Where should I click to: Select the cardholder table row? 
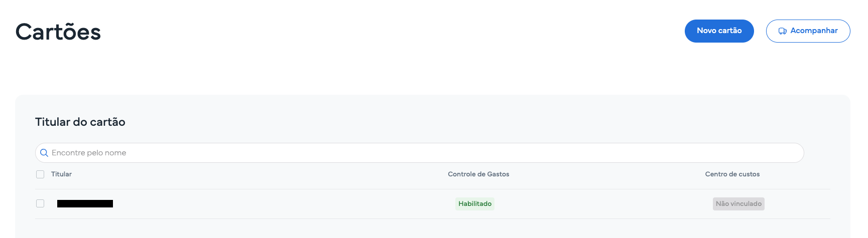433,204
